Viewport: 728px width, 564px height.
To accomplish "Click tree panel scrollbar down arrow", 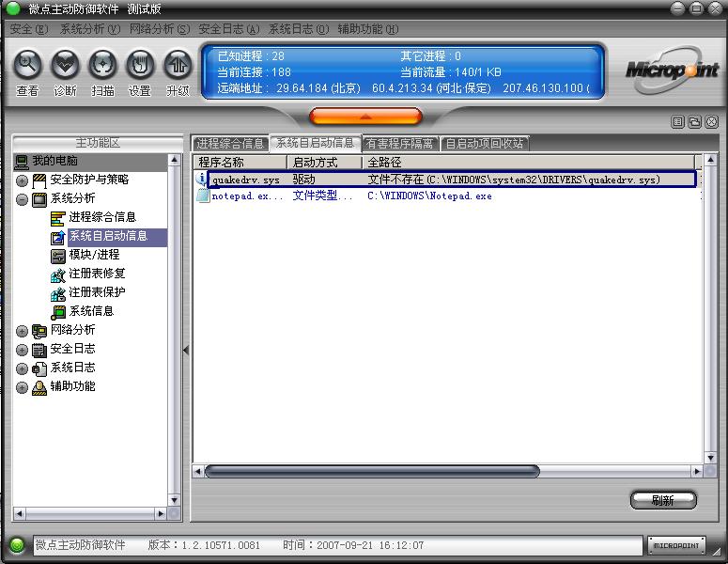I will tap(174, 500).
